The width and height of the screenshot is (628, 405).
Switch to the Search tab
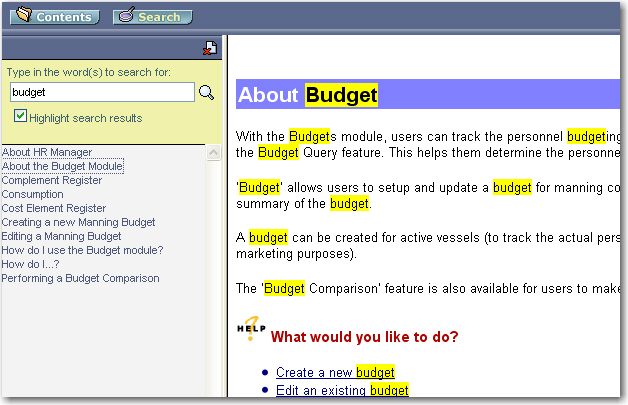(152, 17)
